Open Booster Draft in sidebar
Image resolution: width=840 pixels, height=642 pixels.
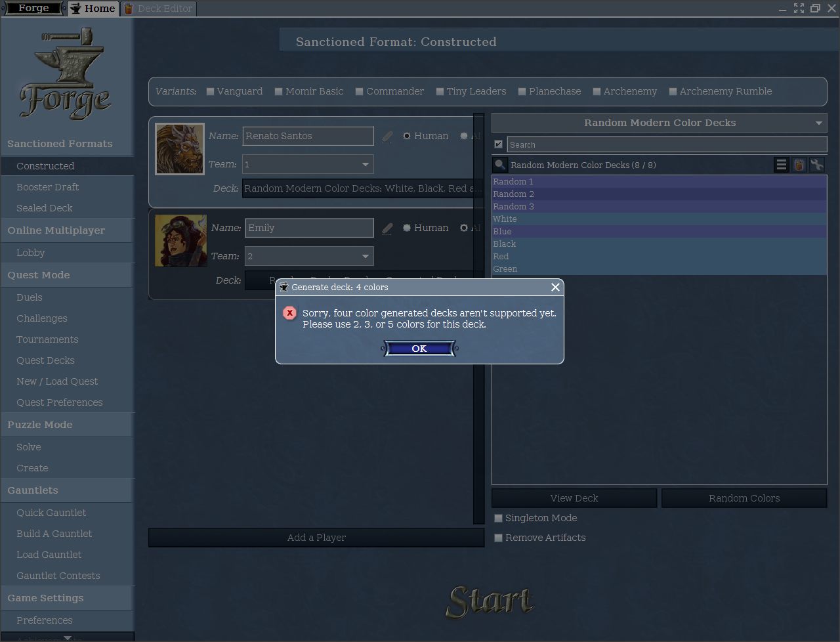pyautogui.click(x=47, y=187)
